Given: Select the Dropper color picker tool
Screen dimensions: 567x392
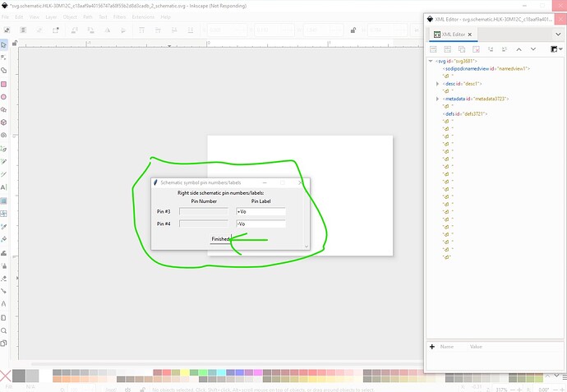Looking at the screenshot, I should pyautogui.click(x=3, y=227).
